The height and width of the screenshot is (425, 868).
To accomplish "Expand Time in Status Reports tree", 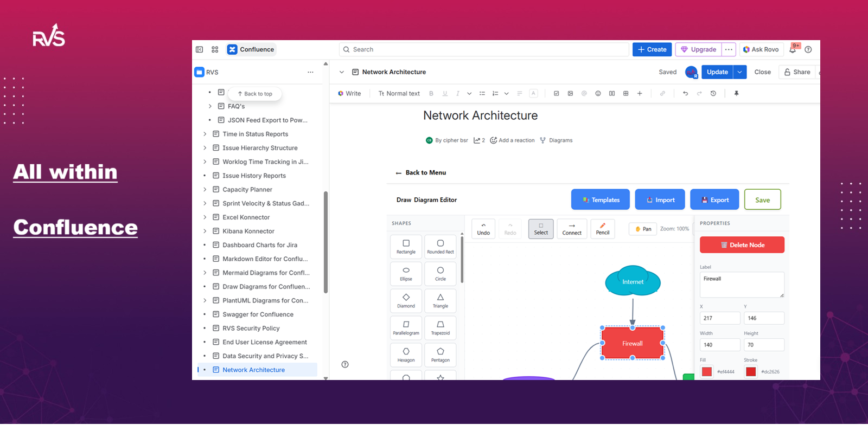I will [205, 134].
